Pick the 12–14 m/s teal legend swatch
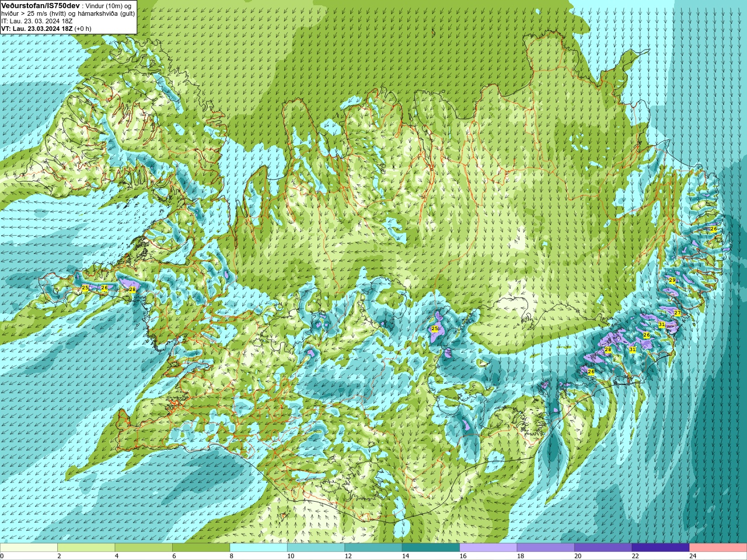Viewport: 747px width, 560px height. pyautogui.click(x=373, y=547)
